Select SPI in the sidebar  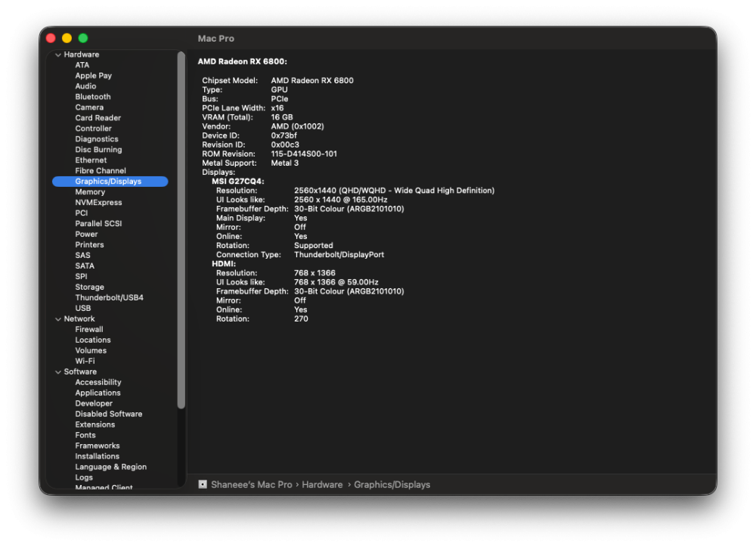[x=81, y=278]
